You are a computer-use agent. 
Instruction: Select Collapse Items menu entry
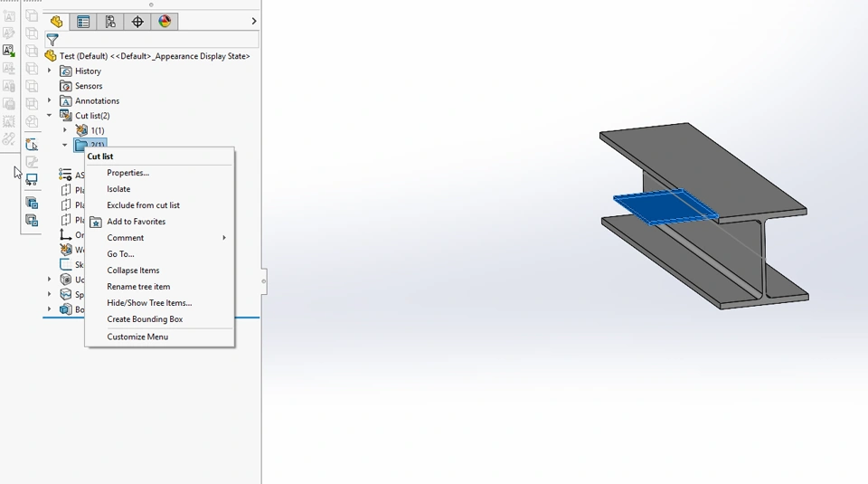pyautogui.click(x=133, y=270)
